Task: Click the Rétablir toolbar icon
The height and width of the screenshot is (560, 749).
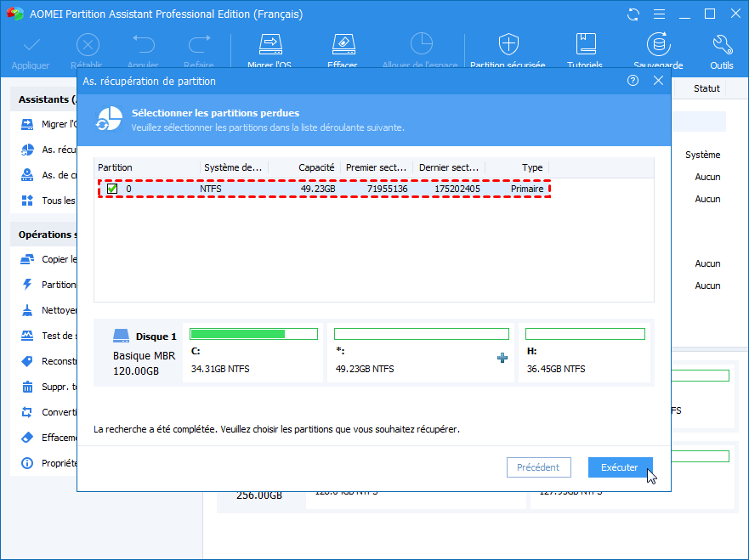Action: pos(88,45)
